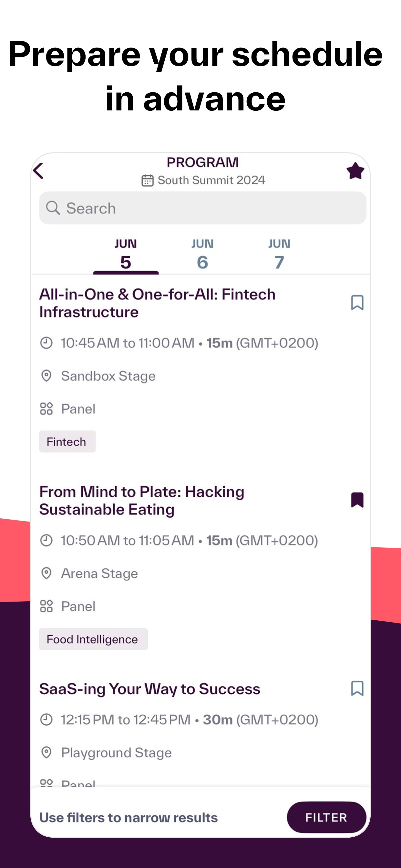Bookmark SaaS-ing Your Way to Success
This screenshot has width=401, height=868.
tap(357, 688)
